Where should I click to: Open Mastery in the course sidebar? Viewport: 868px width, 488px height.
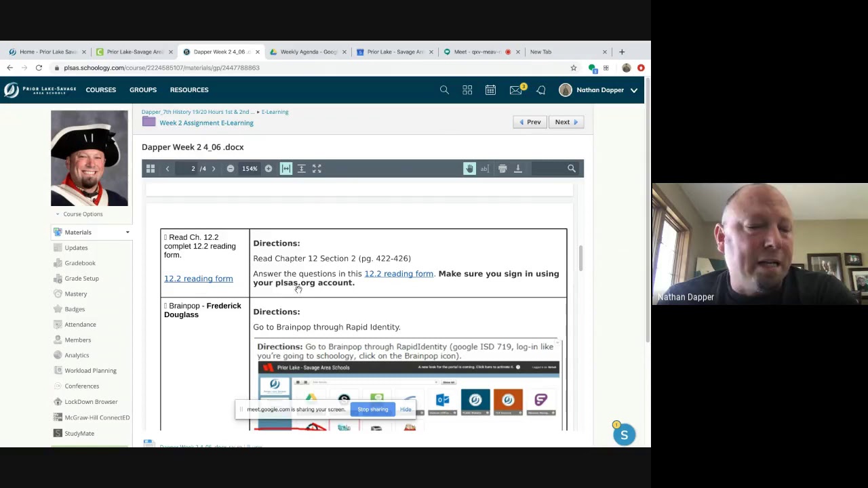point(76,294)
